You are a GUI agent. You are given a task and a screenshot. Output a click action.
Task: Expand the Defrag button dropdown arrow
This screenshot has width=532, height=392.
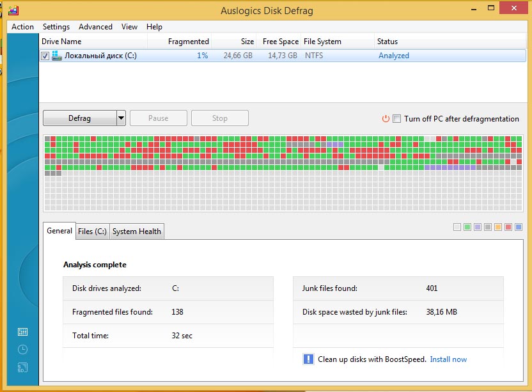(x=121, y=118)
